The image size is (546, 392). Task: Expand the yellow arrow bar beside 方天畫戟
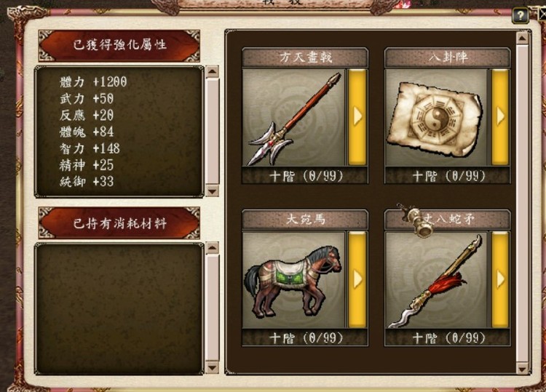click(357, 117)
